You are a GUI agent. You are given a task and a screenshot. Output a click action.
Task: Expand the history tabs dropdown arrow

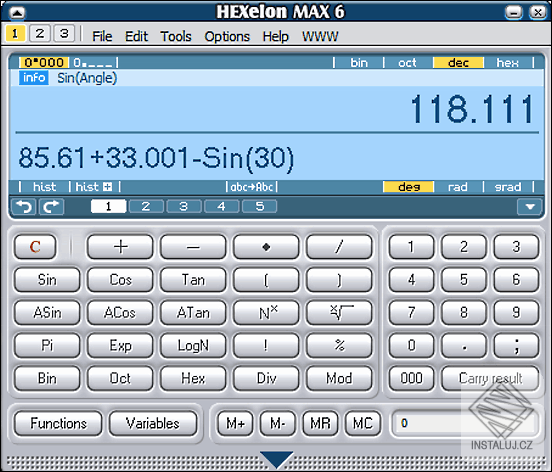pos(529,207)
